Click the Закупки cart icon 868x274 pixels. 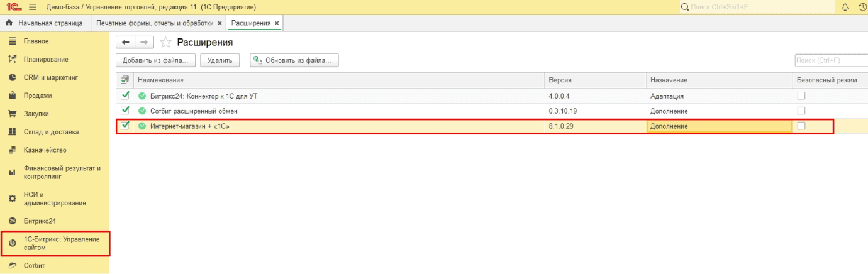pos(11,114)
